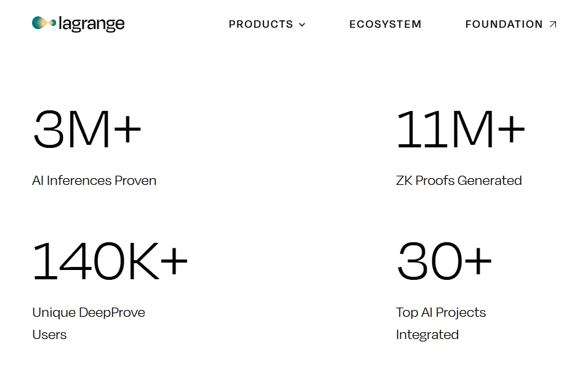Viewport: 588px width, 376px height.
Task: Select the 140K+ statistic figure
Action: coord(110,261)
